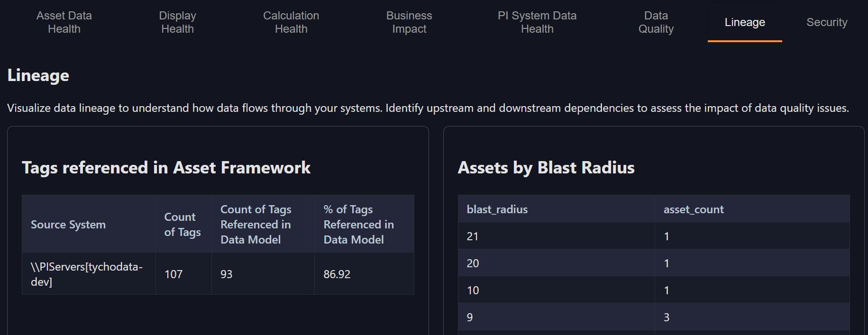Click the blast_radius column header
The image size is (868, 335).
coord(497,209)
